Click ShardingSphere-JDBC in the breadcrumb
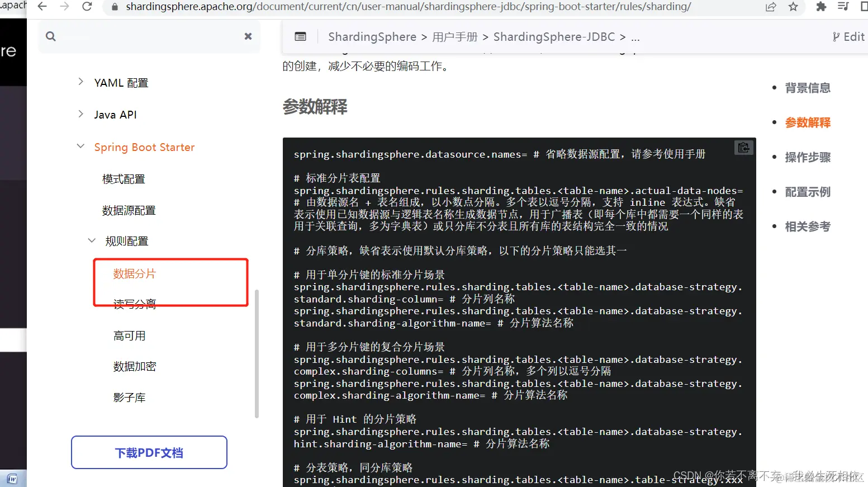The image size is (868, 487). [554, 36]
